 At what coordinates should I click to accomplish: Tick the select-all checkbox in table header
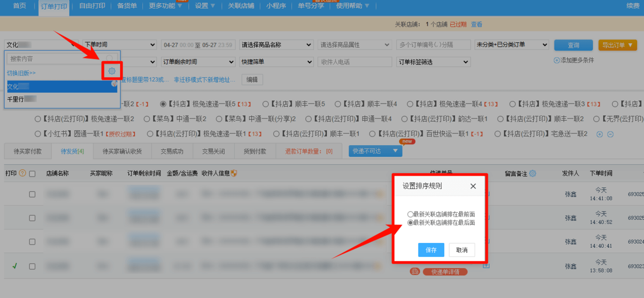(x=32, y=174)
